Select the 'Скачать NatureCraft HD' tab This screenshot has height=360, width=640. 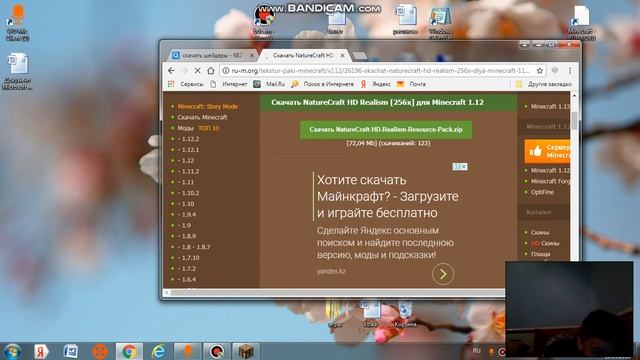(302, 55)
